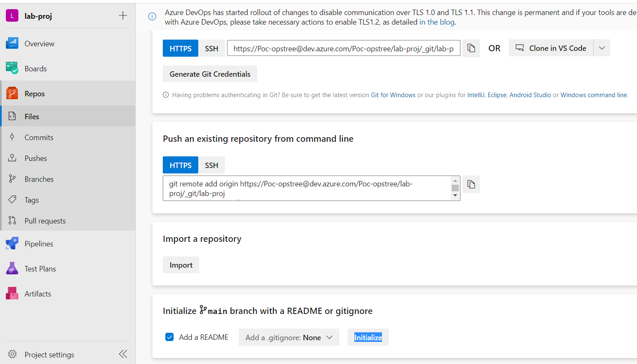637x364 pixels.
Task: Click the push command box scrollbar up arrow
Action: tap(455, 181)
